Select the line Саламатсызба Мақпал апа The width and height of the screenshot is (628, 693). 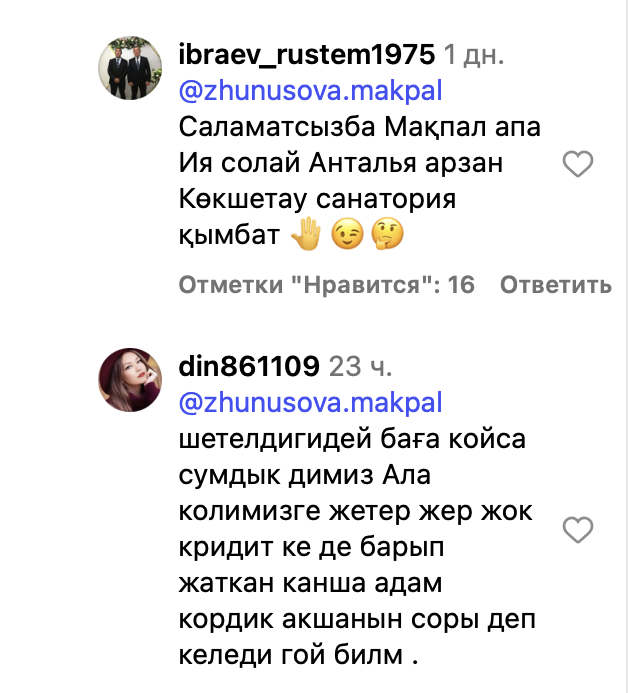point(360,127)
